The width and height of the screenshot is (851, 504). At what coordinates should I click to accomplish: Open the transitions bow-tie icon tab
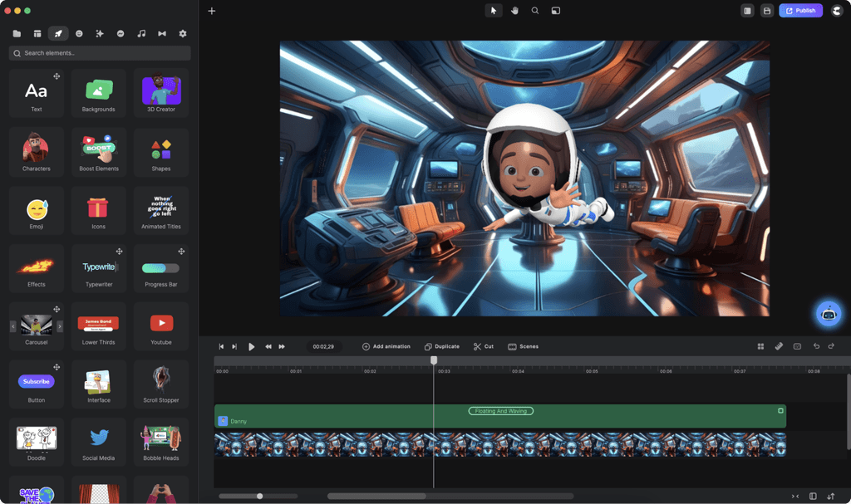(162, 33)
